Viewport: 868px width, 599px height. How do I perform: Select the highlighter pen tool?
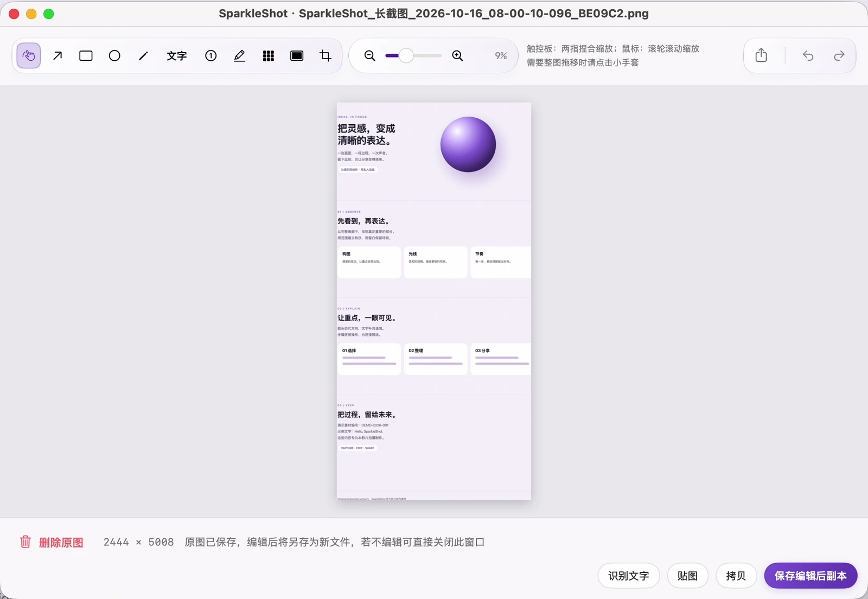pos(239,55)
